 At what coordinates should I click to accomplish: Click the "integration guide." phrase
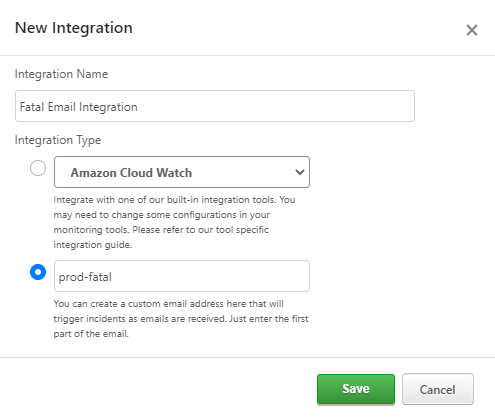[93, 245]
